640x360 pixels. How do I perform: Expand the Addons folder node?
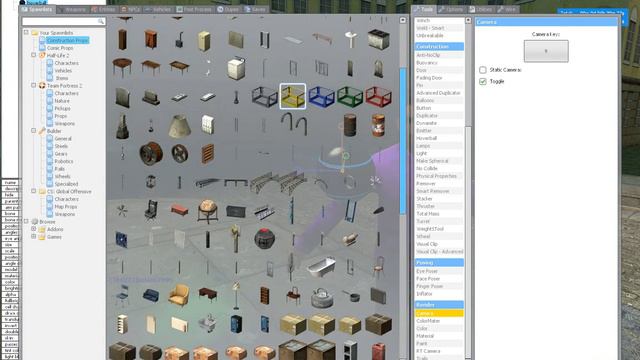[33, 229]
